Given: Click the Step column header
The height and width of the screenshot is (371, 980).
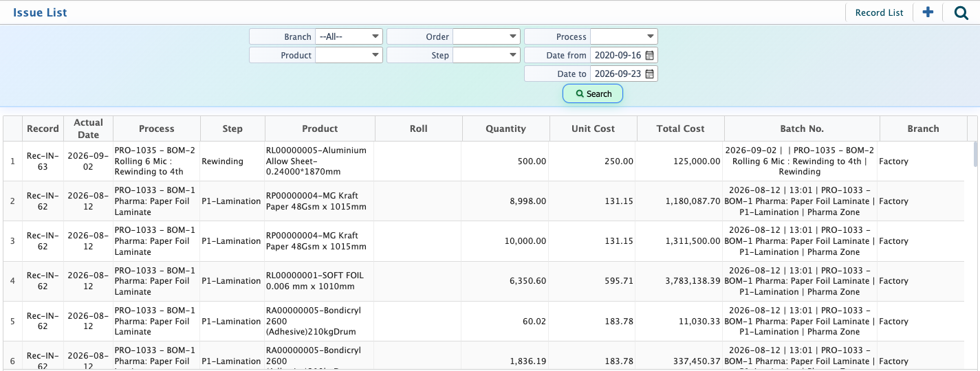Looking at the screenshot, I should coord(232,128).
